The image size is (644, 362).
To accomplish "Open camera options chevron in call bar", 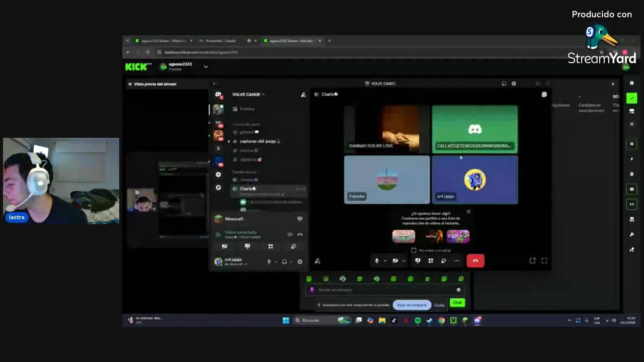I will pos(404,260).
